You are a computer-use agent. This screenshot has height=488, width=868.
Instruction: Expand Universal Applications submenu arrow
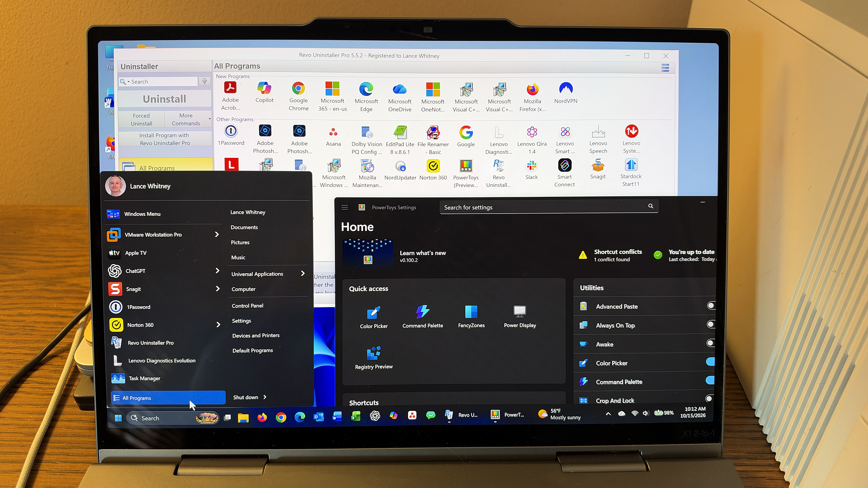(x=303, y=273)
